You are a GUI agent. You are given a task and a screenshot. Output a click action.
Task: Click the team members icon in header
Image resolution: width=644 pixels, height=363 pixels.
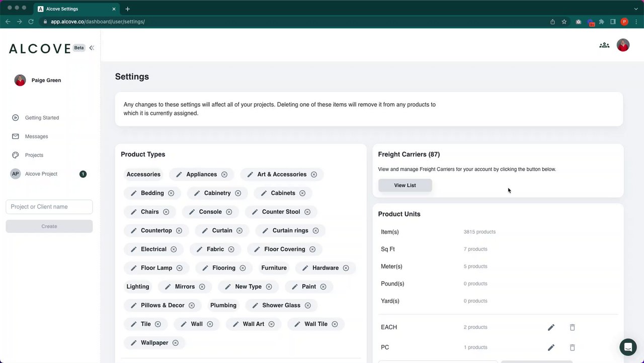coord(604,45)
